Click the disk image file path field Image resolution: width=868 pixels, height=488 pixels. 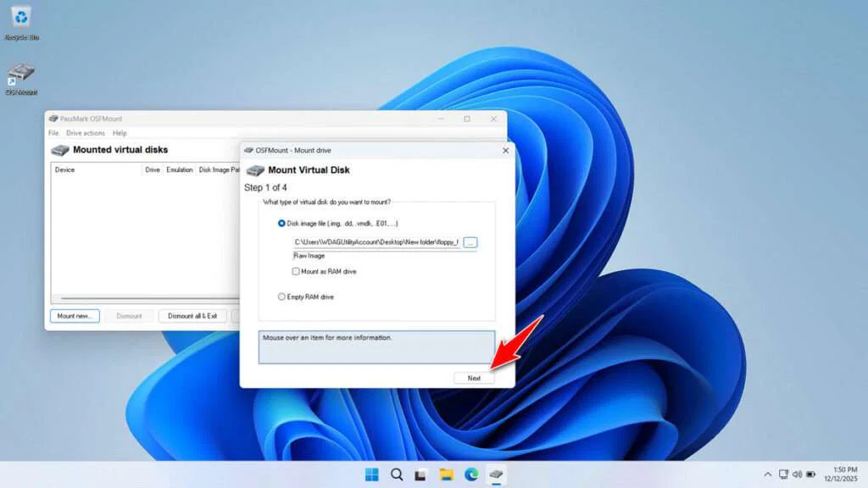376,242
